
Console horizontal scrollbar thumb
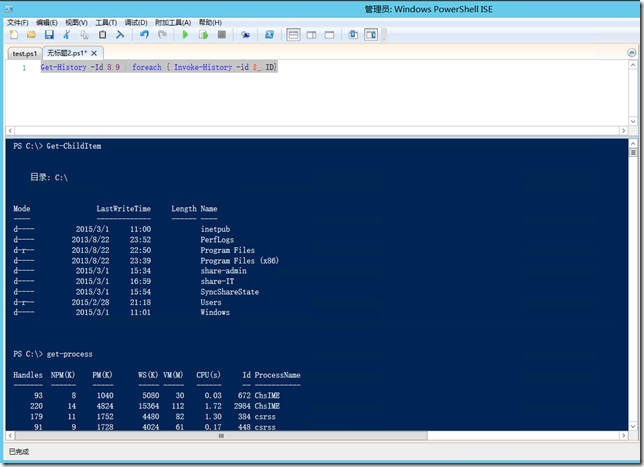pyautogui.click(x=221, y=435)
